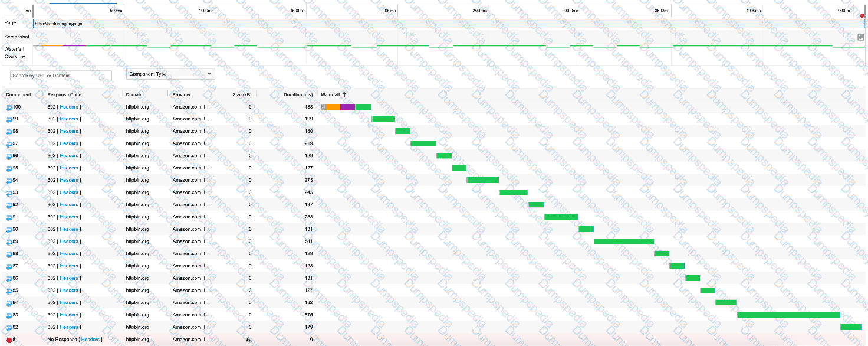Click the screenshot image icon at right
This screenshot has width=868, height=346.
[860, 37]
